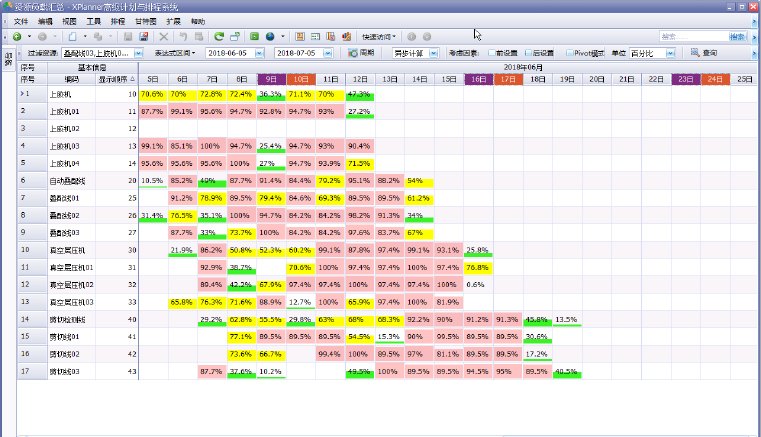The height and width of the screenshot is (437, 761).
Task: Expand the menu bar overflow arrow
Action: pyautogui.click(x=754, y=21)
